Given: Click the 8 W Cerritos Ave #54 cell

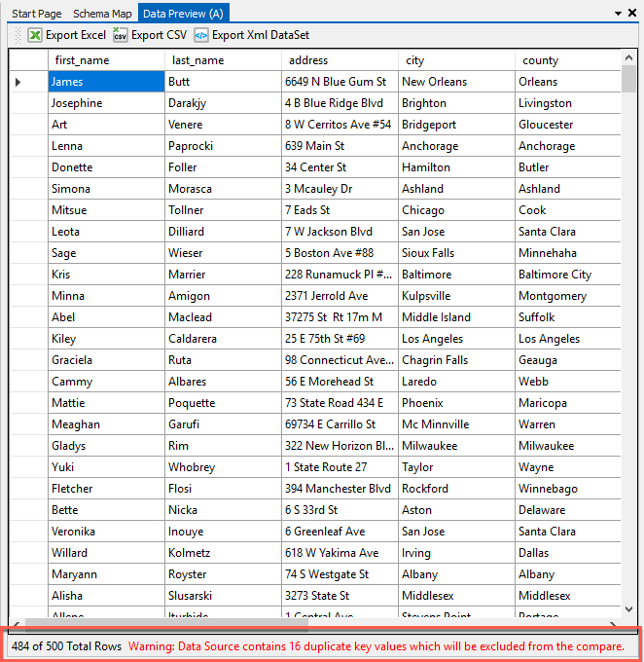Looking at the screenshot, I should (x=340, y=125).
